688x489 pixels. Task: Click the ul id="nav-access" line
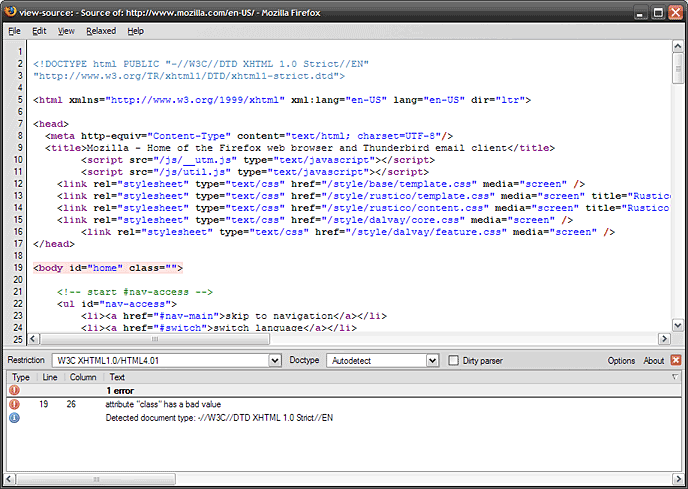pos(117,304)
